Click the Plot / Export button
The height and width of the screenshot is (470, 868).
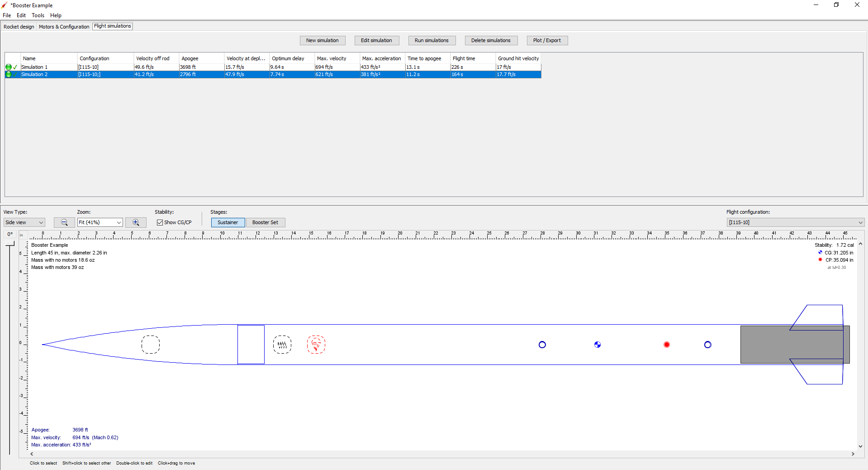(x=547, y=40)
